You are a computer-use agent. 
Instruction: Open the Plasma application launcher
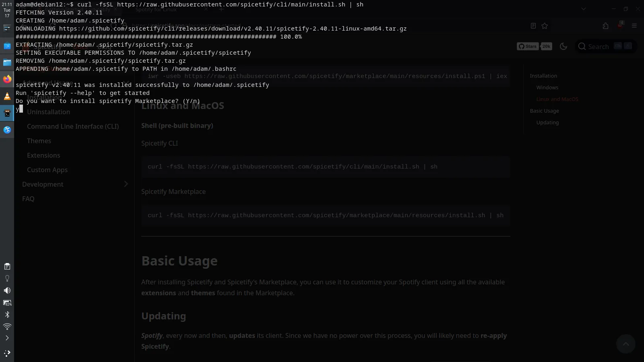(7, 353)
